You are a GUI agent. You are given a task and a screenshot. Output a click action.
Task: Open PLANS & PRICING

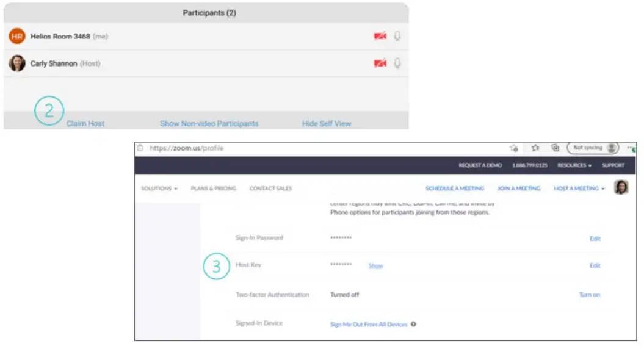pos(213,189)
